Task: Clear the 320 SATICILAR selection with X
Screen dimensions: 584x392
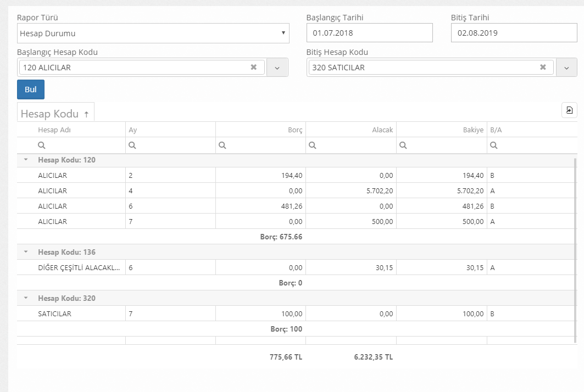Action: [x=543, y=67]
